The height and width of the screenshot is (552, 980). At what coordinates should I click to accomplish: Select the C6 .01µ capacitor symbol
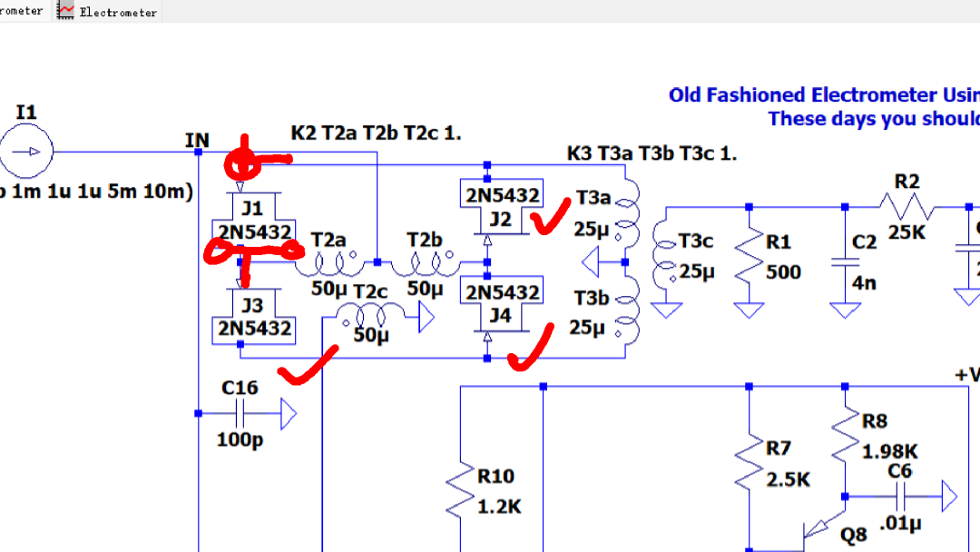coord(900,497)
